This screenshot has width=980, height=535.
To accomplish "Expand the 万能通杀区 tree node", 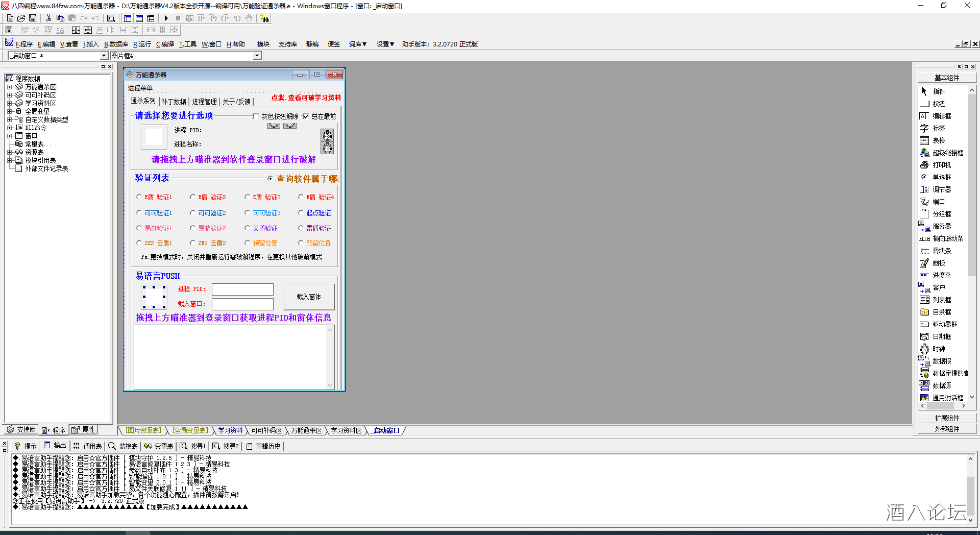I will pos(9,87).
